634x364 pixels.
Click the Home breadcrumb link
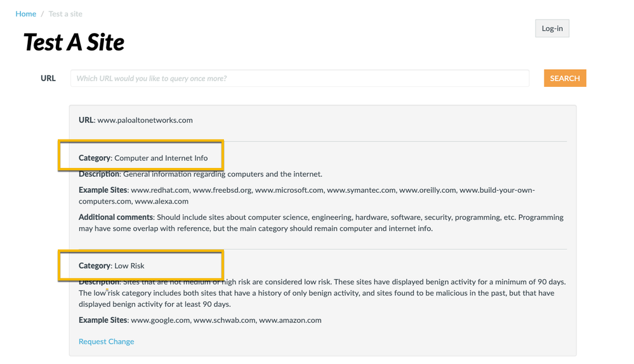26,13
